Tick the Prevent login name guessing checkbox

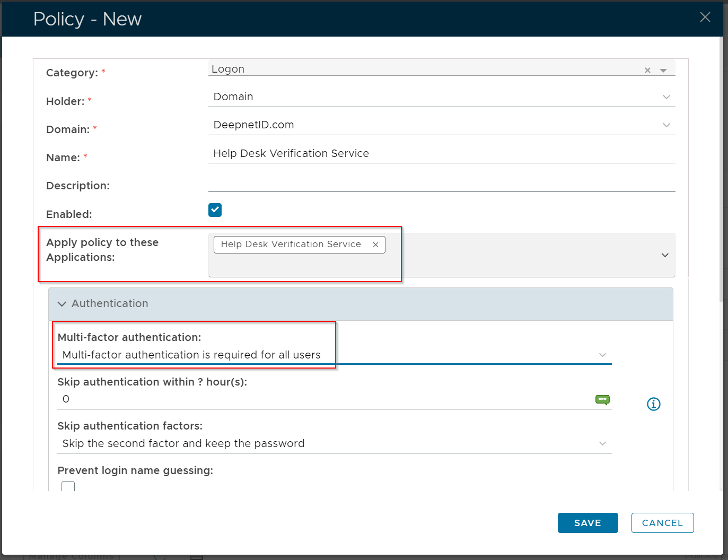tap(68, 486)
